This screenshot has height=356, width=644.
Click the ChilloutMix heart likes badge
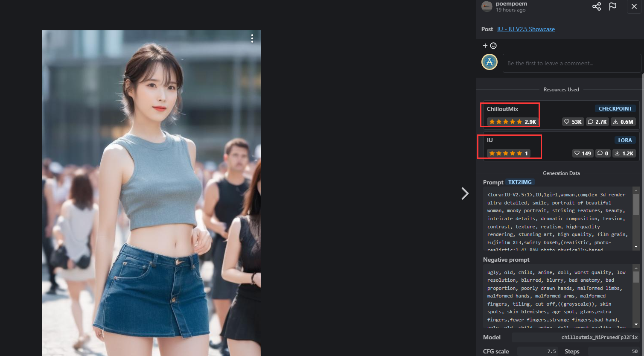[x=573, y=122]
